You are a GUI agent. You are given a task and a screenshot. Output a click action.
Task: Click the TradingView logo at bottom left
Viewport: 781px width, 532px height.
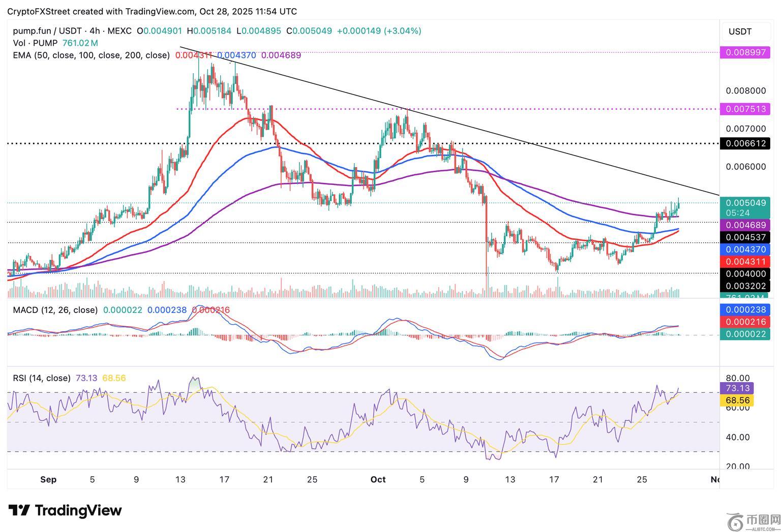pos(65,510)
